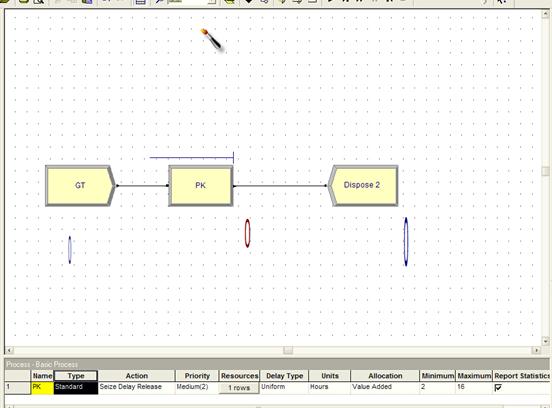This screenshot has width=552, height=408.
Task: Click the Minimum cell '2'
Action: (x=438, y=387)
